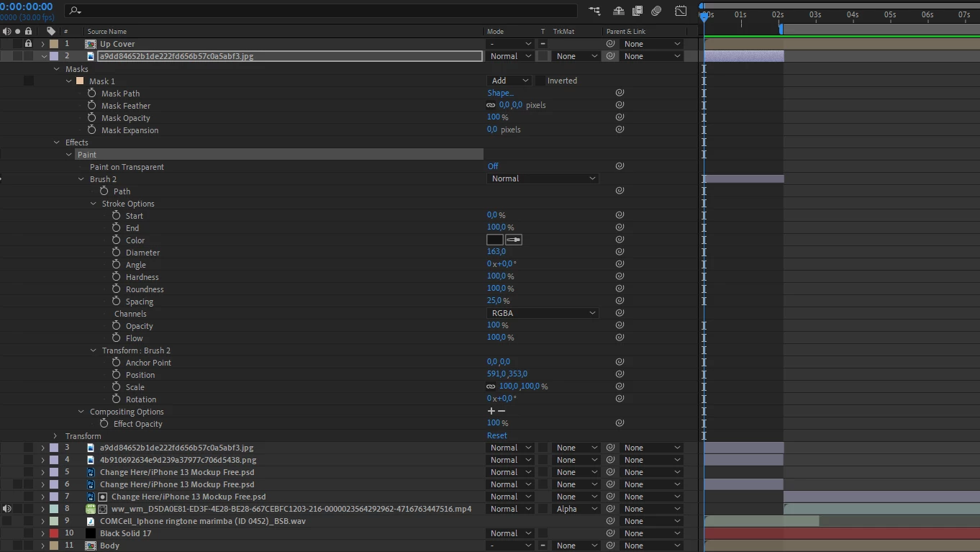Image resolution: width=980 pixels, height=552 pixels.
Task: Select the Paint effect row
Action: click(279, 155)
